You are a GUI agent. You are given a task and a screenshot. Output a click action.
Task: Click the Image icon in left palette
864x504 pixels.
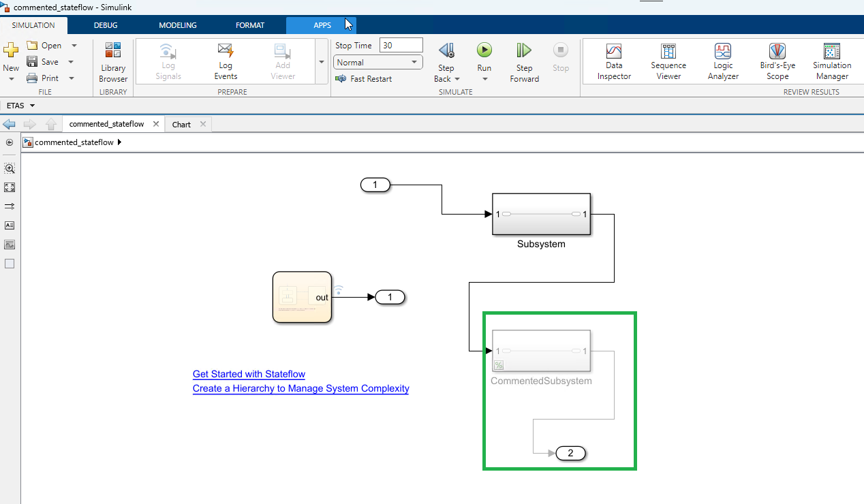click(x=10, y=245)
